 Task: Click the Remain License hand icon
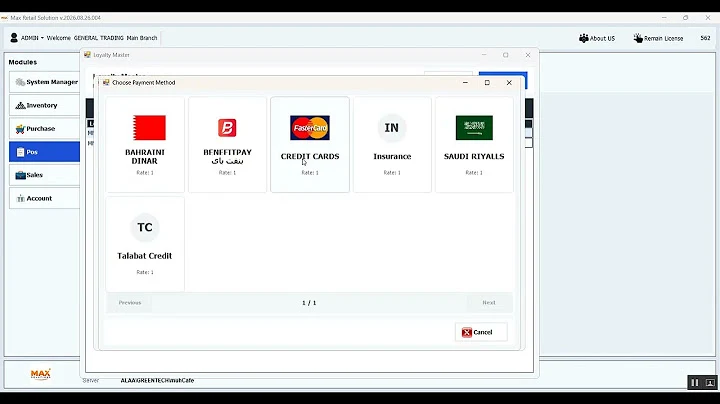[x=638, y=38]
